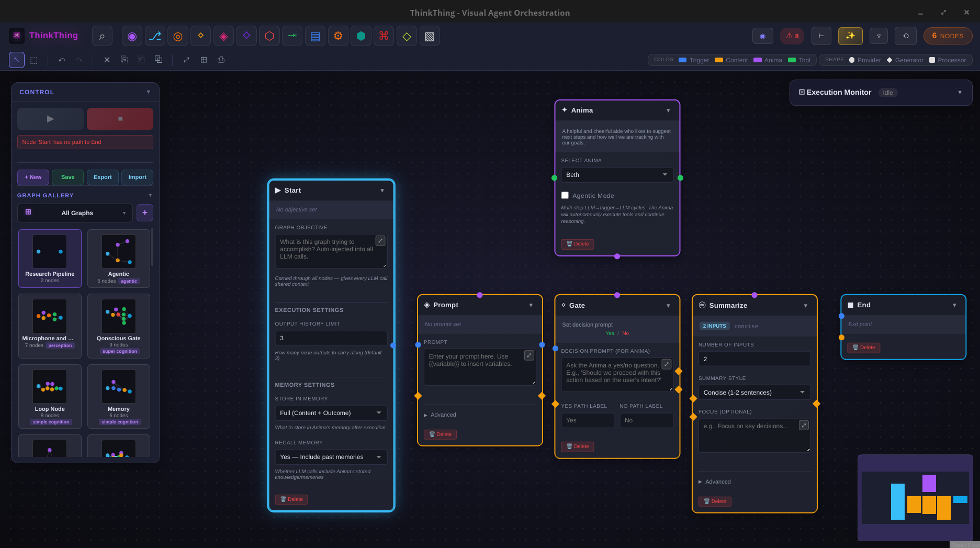Click the Export button

tap(103, 177)
